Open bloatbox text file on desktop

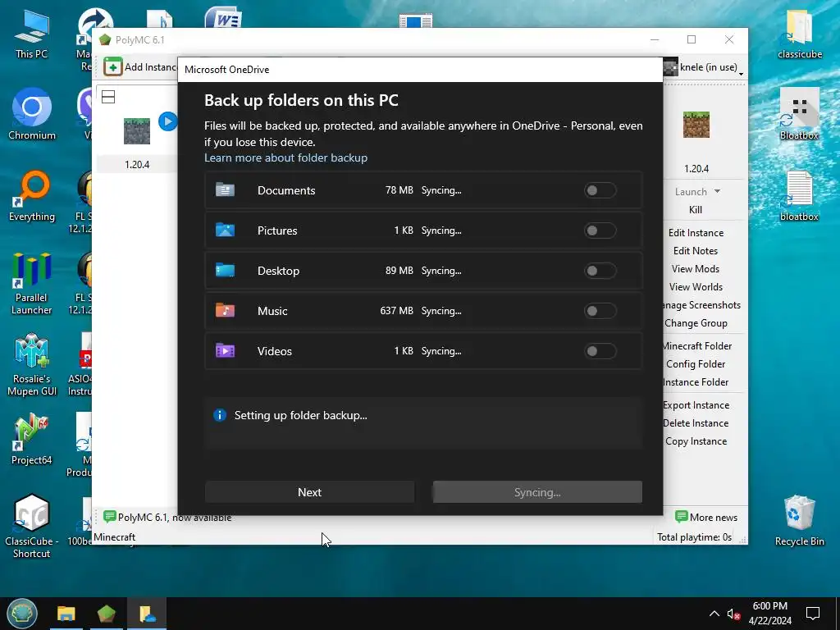click(799, 196)
